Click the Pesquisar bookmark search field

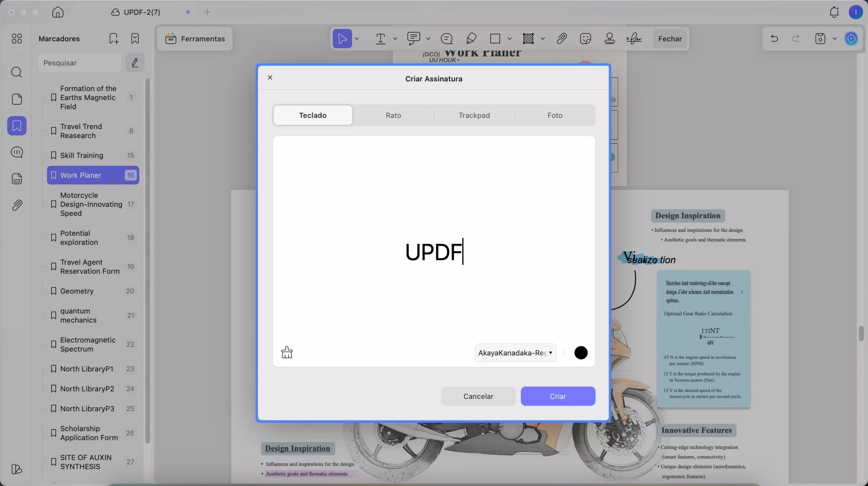[79, 63]
